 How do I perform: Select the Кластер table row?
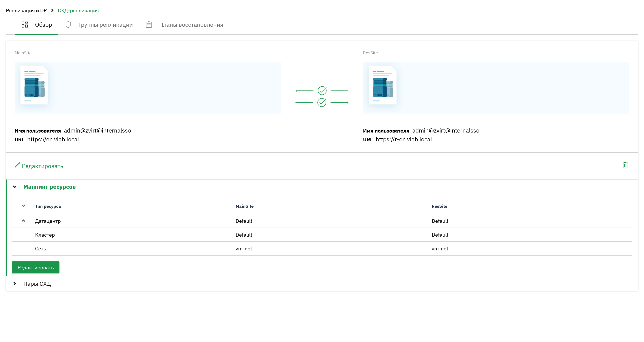[x=322, y=235]
